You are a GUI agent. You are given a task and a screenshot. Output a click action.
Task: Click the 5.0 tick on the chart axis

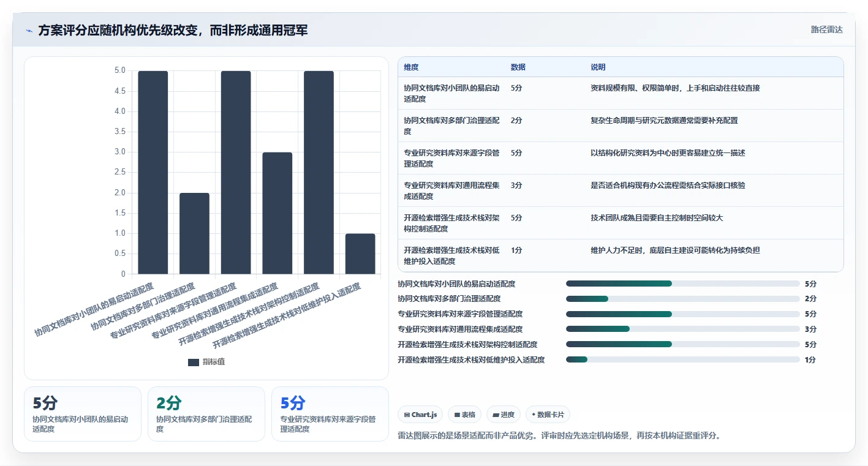pos(119,70)
